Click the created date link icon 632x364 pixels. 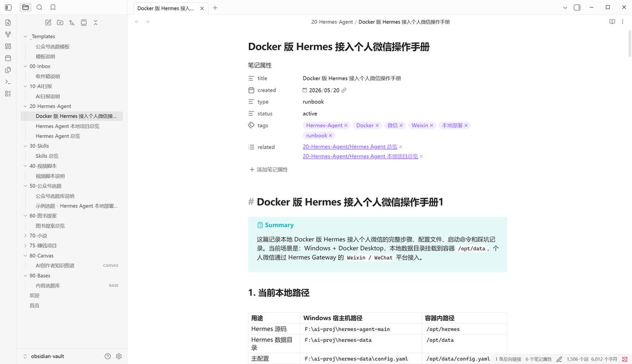pos(344,90)
